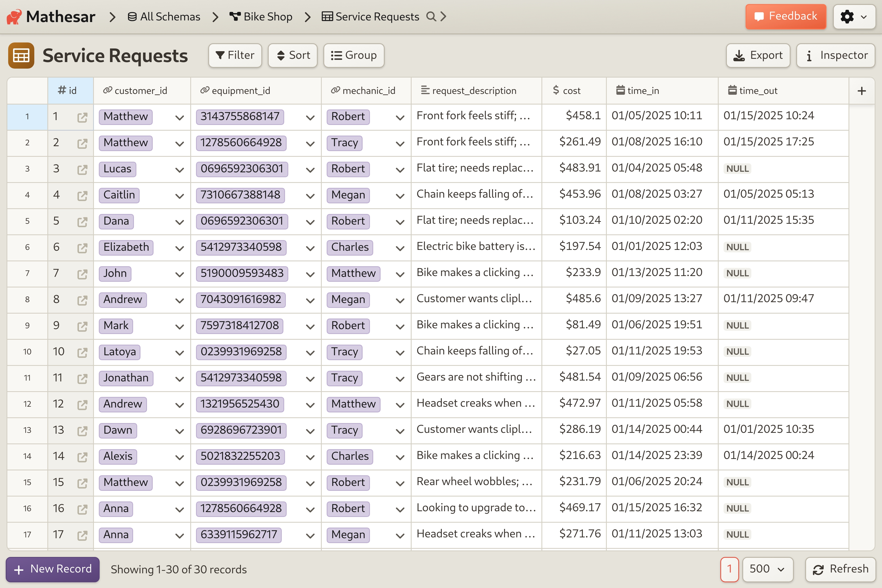Export the table data
The height and width of the screenshot is (588, 882).
pos(758,56)
